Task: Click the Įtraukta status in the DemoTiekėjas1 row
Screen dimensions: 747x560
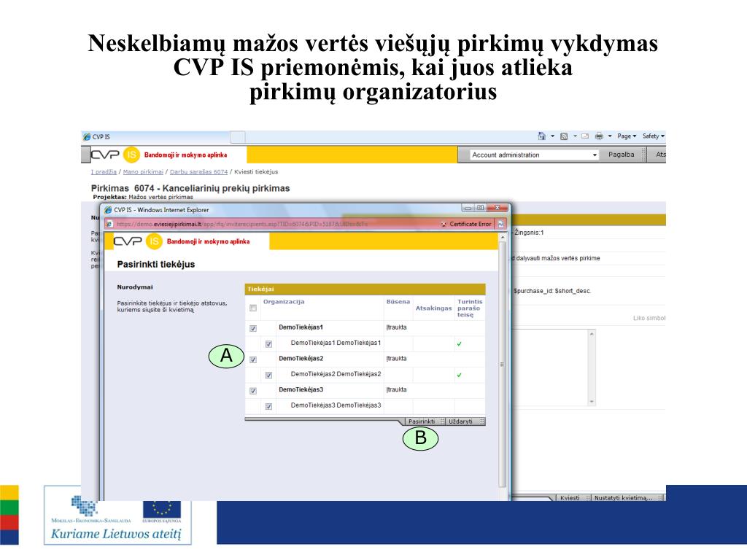Action: [396, 327]
